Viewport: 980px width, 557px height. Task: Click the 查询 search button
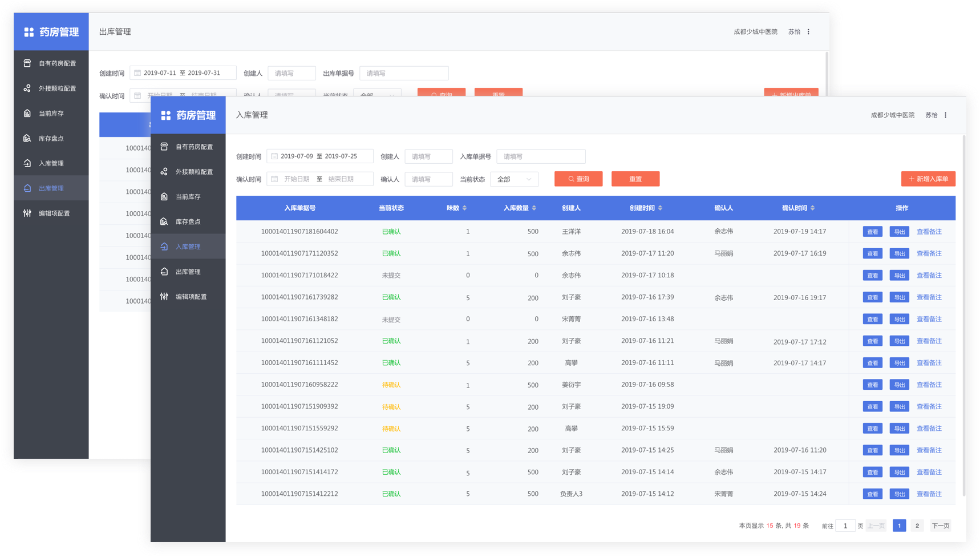[578, 179]
